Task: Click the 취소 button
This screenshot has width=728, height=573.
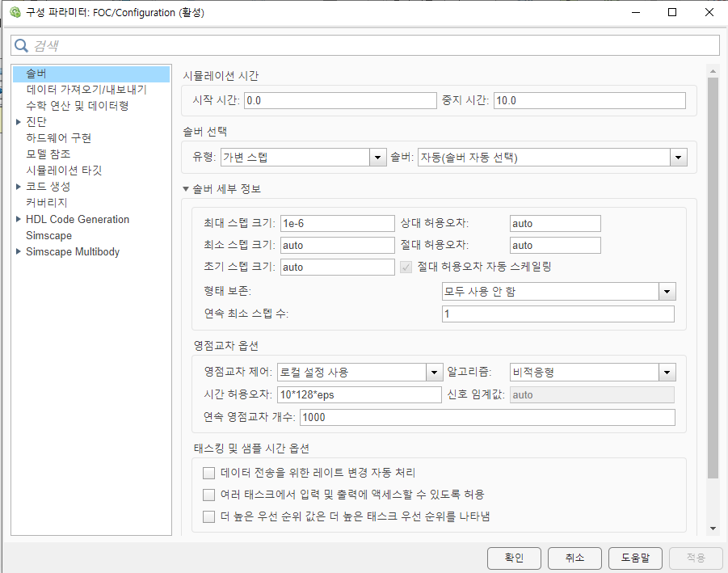Action: [x=574, y=558]
